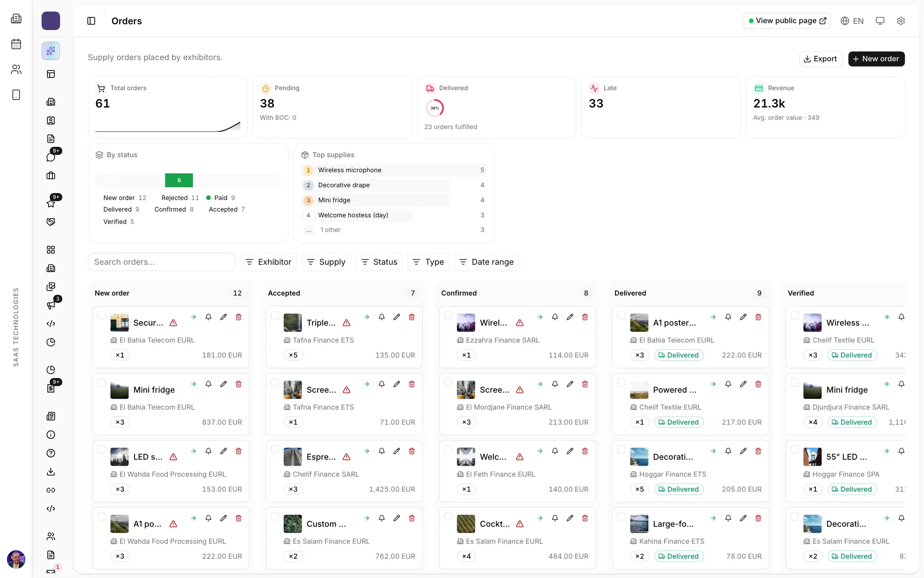The image size is (924, 578).
Task: Select checkbox on A1 poster delivered card
Action: pyautogui.click(x=621, y=315)
